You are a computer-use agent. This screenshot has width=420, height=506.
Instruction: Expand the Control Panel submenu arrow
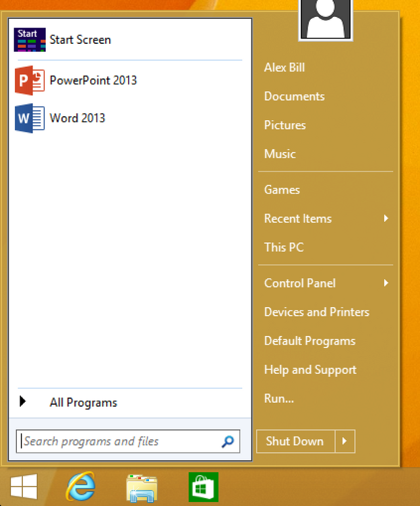click(386, 283)
